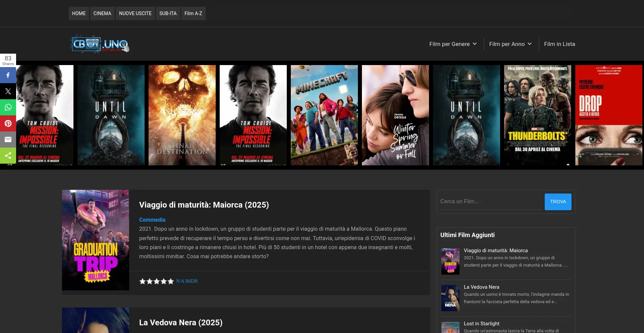Open the Mission: Impossible poster beside the share bar
The height and width of the screenshot is (333, 644).
[45, 115]
